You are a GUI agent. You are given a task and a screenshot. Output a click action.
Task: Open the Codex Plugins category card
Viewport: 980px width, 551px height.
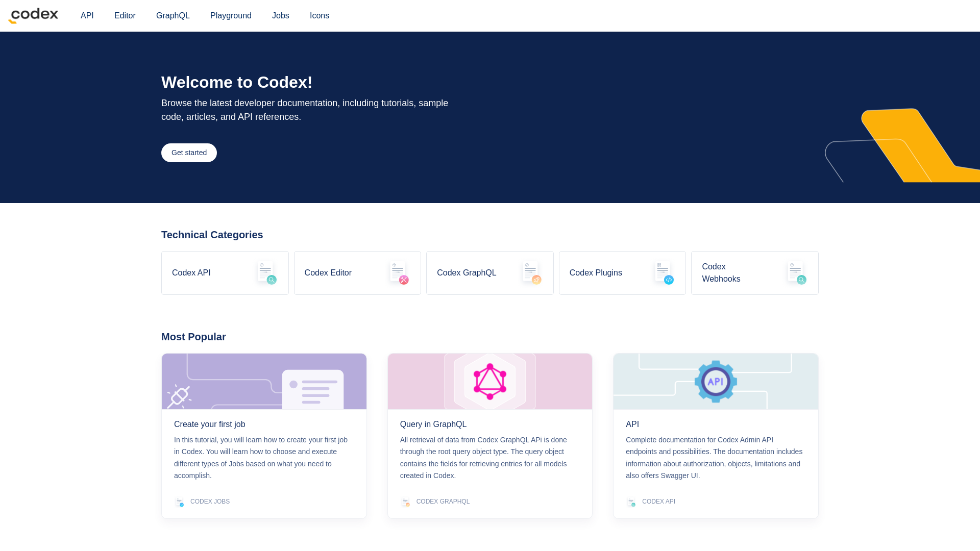(x=622, y=273)
